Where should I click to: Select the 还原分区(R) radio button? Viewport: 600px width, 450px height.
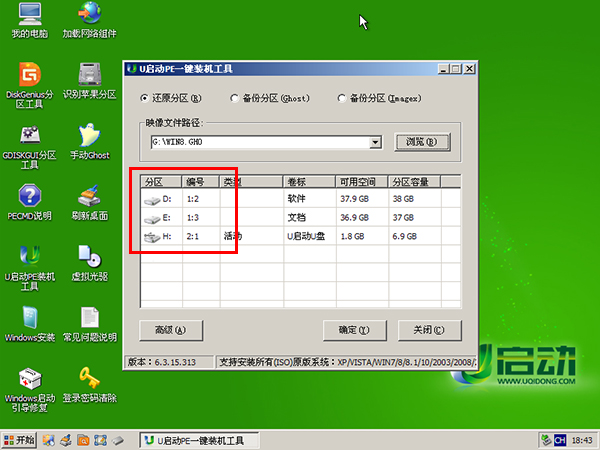(x=144, y=98)
